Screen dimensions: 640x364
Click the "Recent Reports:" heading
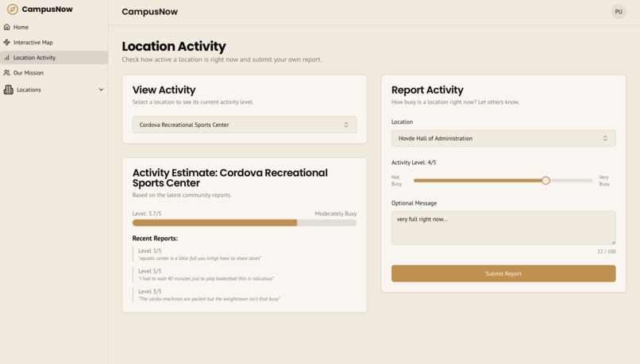[x=155, y=238]
